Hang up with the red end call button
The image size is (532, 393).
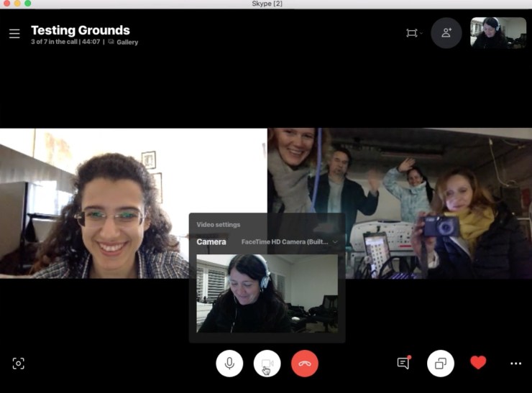click(x=305, y=364)
